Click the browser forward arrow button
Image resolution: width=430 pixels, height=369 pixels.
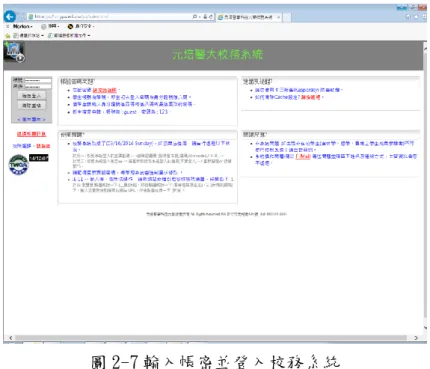(x=22, y=17)
